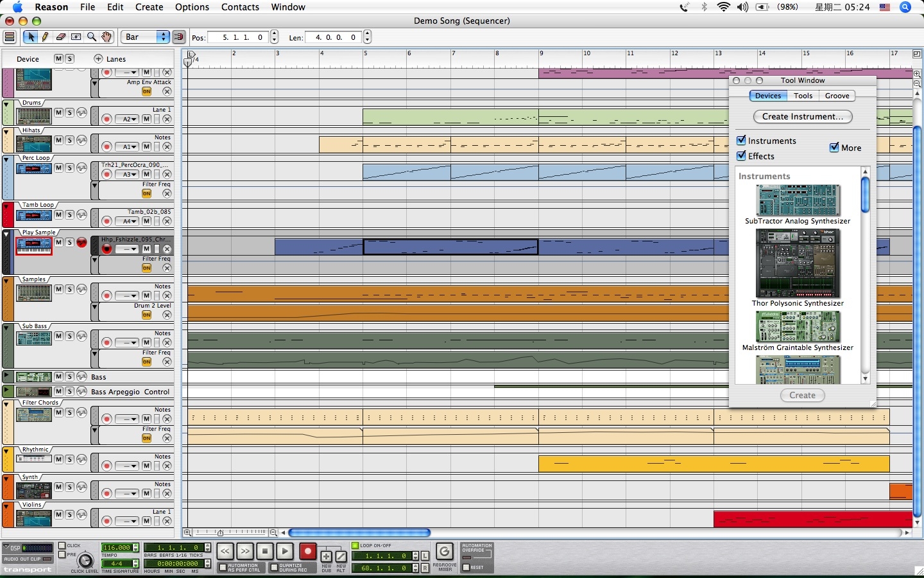Image resolution: width=924 pixels, height=578 pixels.
Task: Switch to Groove tab in Tool Window
Action: pos(837,96)
